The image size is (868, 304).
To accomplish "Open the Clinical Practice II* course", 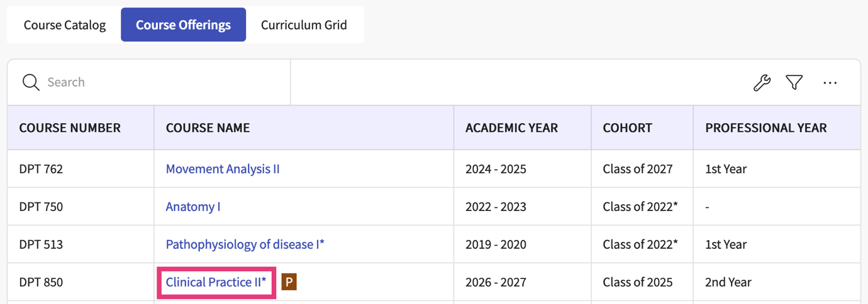I will pos(216,282).
